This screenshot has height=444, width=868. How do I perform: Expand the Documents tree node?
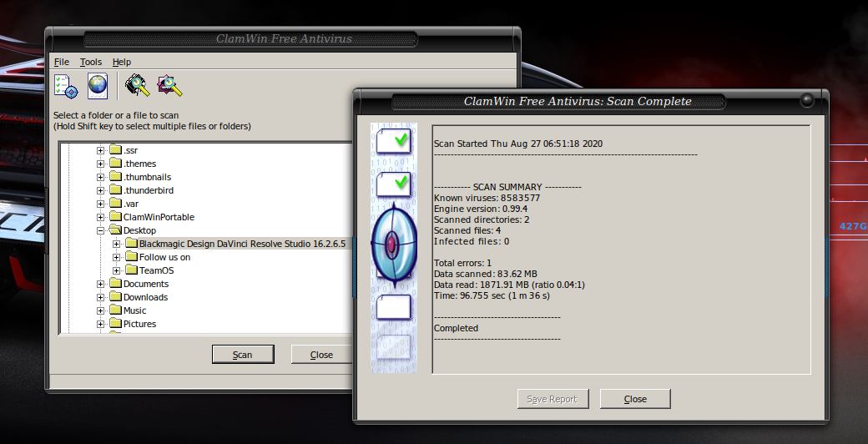100,284
